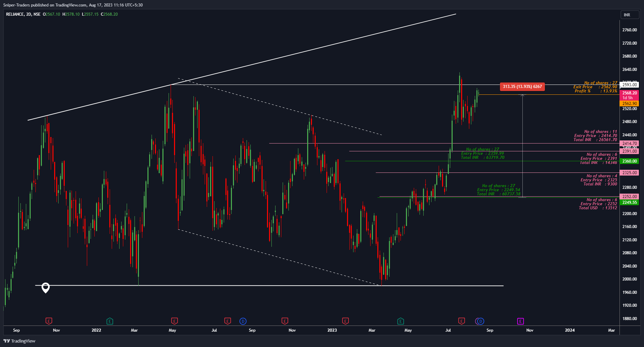Image resolution: width=644 pixels, height=347 pixels.
Task: Click the green earnings E marker after 2022 label
Action: [x=110, y=321]
